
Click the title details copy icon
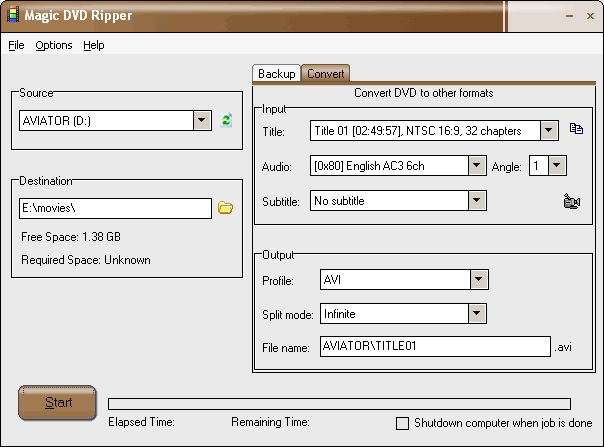pos(576,129)
